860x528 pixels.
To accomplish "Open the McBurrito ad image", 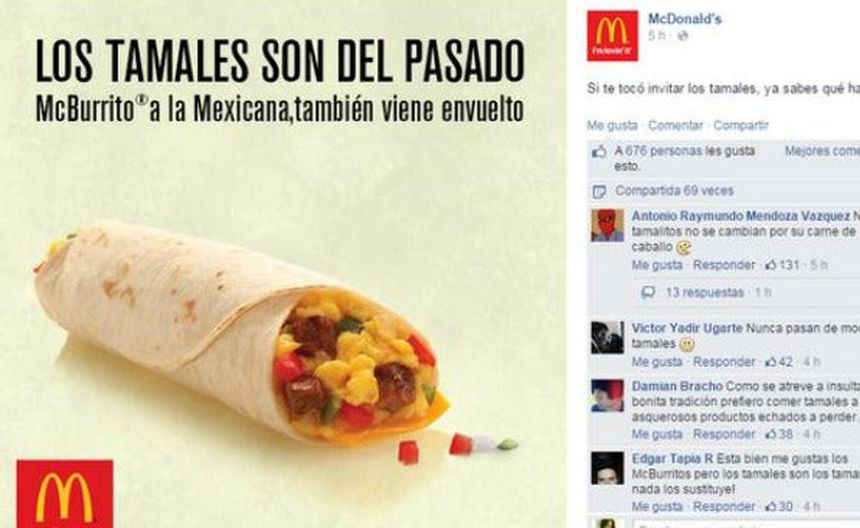I will pos(283,264).
